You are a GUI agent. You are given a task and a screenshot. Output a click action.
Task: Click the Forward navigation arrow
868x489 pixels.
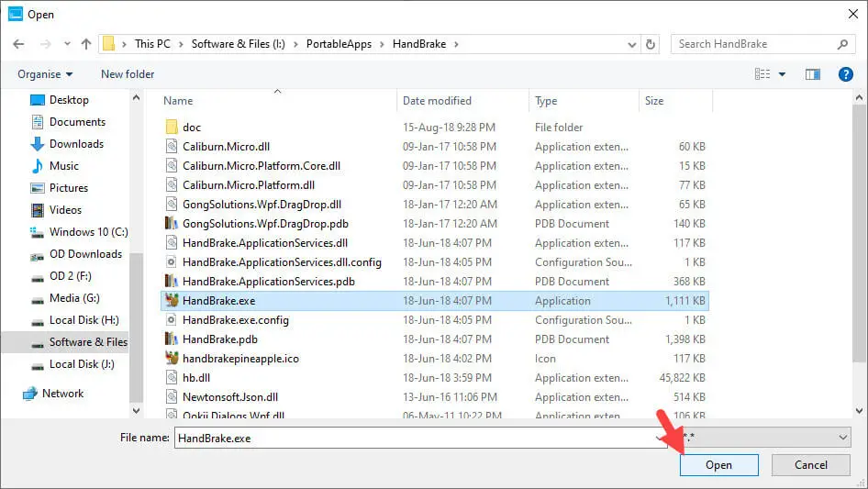[45, 44]
